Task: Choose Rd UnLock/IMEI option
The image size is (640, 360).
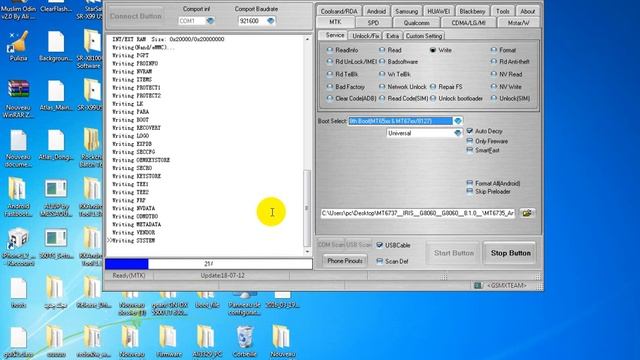Action: pos(351,62)
